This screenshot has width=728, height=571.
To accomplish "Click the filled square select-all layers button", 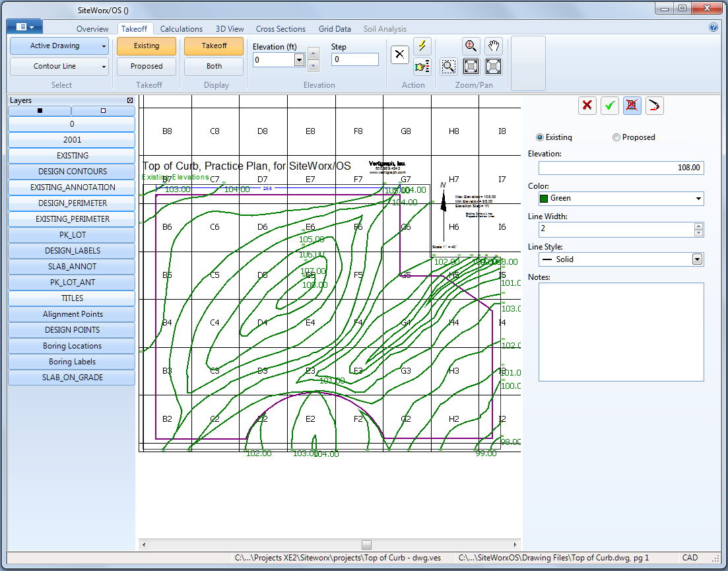I will [40, 110].
